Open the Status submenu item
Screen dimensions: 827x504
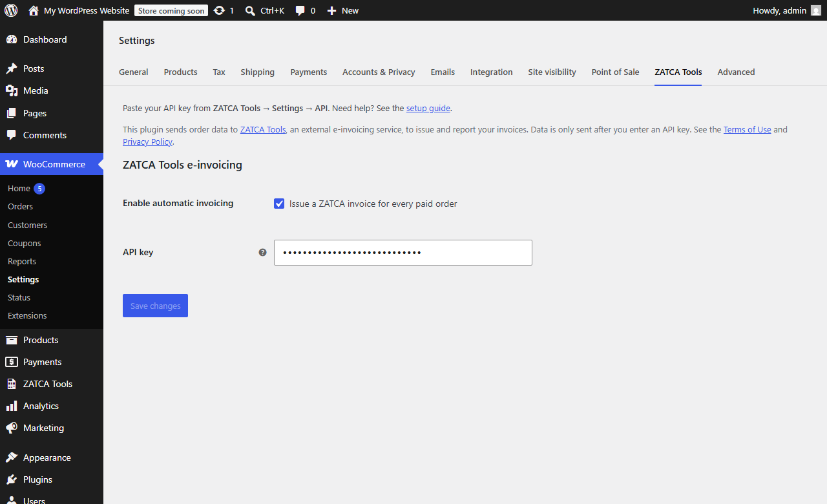click(19, 297)
